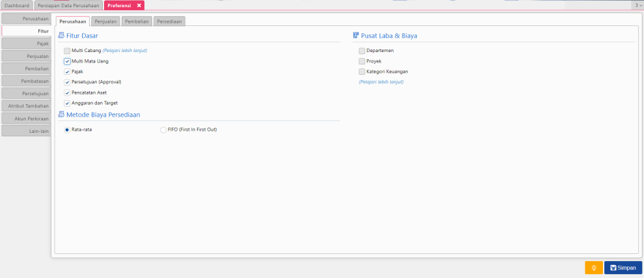
Task: Tick the Proyek checkbox
Action: (362, 61)
